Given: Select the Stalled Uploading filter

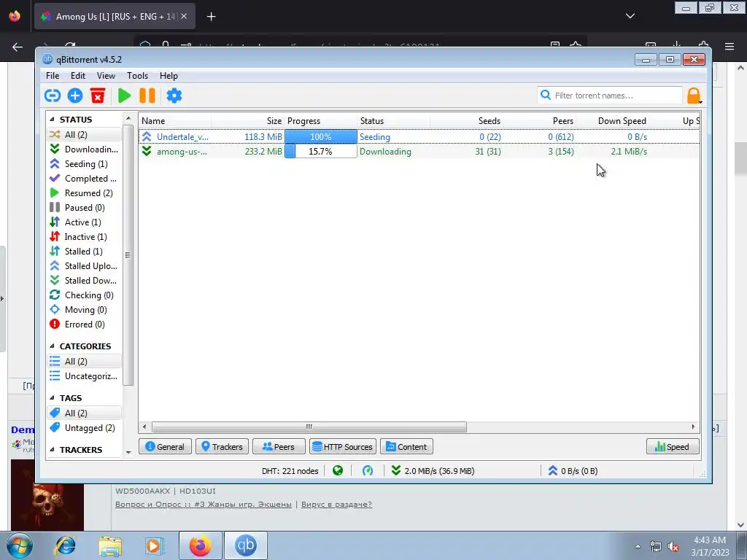Looking at the screenshot, I should coord(84,266).
